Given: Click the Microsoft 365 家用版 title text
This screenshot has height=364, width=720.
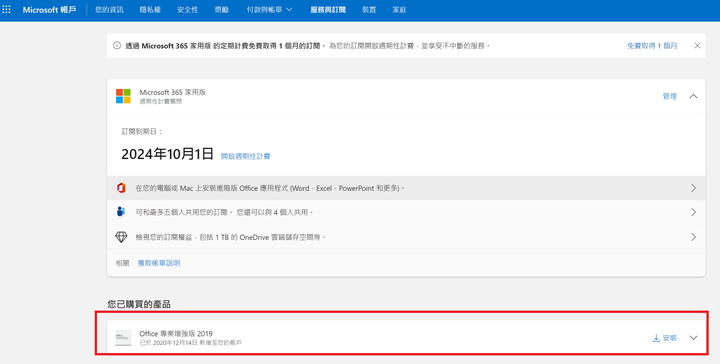Looking at the screenshot, I should pyautogui.click(x=173, y=92).
